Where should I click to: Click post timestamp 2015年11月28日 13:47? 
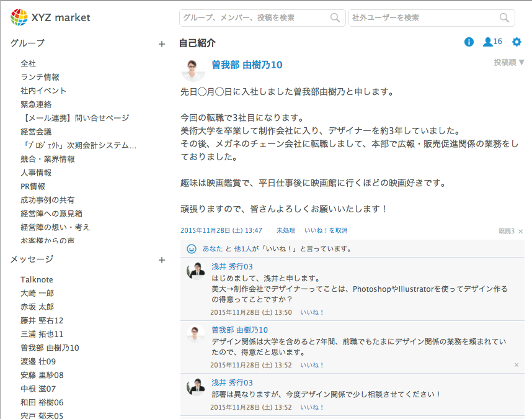coord(221,230)
